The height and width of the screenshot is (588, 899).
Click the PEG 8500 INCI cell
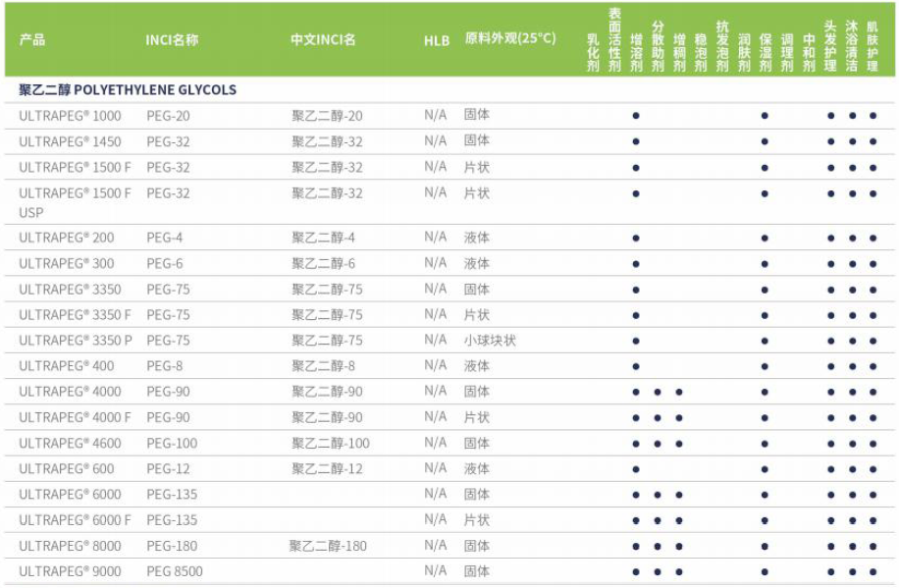pos(175,571)
